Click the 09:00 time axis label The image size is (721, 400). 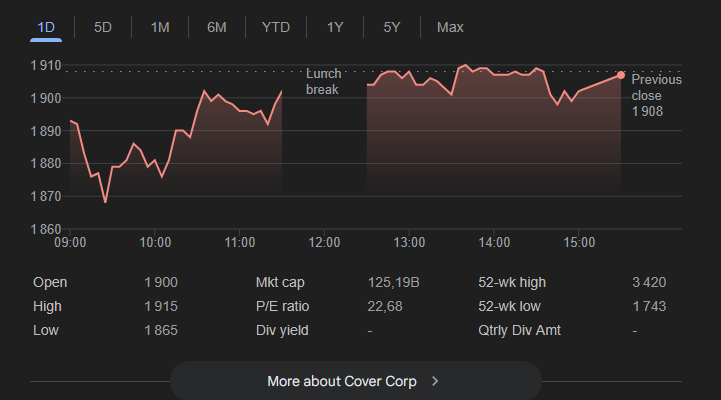coord(70,242)
